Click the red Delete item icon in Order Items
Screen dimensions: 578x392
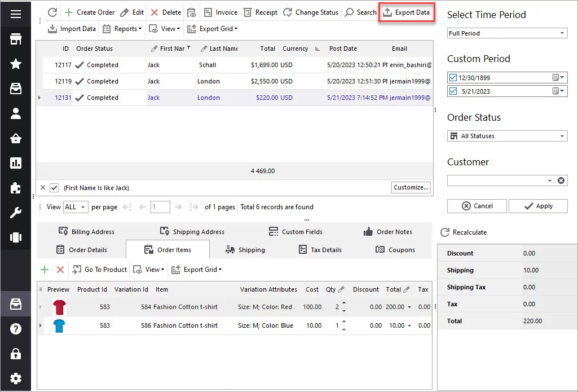click(60, 270)
